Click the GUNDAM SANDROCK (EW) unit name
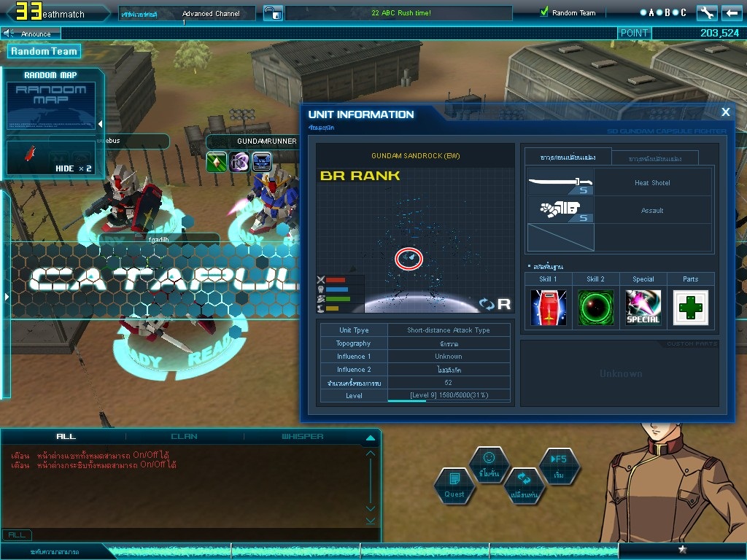Image resolution: width=747 pixels, height=560 pixels. coord(415,156)
